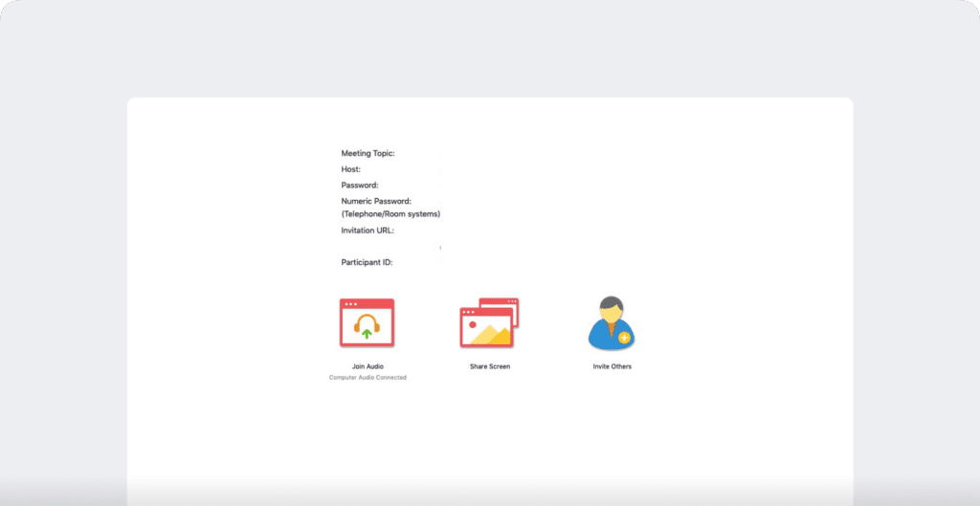Click the Join Audio headphones icon
The image size is (980, 506).
point(367,323)
